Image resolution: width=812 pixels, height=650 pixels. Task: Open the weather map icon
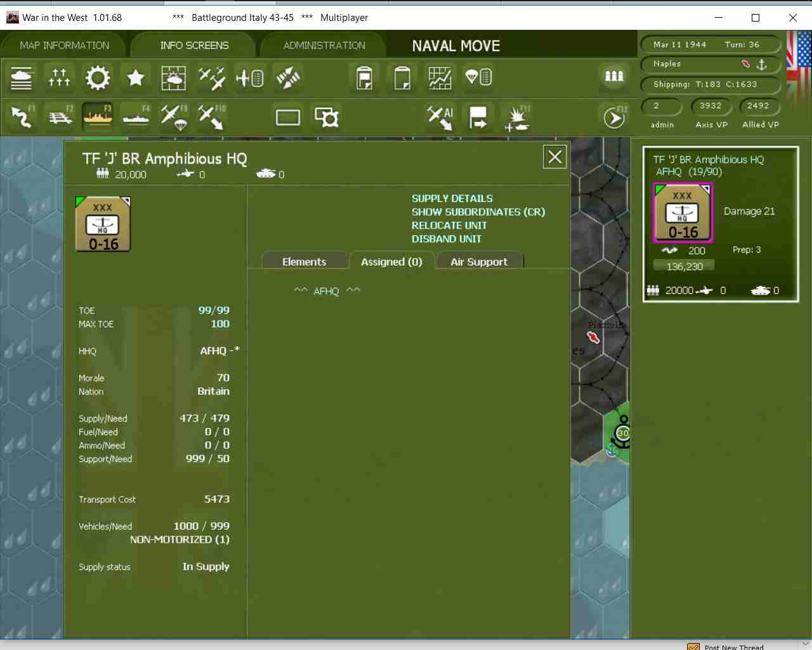(173, 78)
